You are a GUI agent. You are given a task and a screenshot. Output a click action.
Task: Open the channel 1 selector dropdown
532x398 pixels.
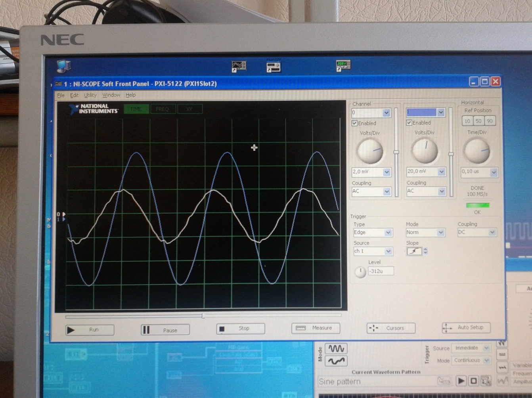pos(440,113)
